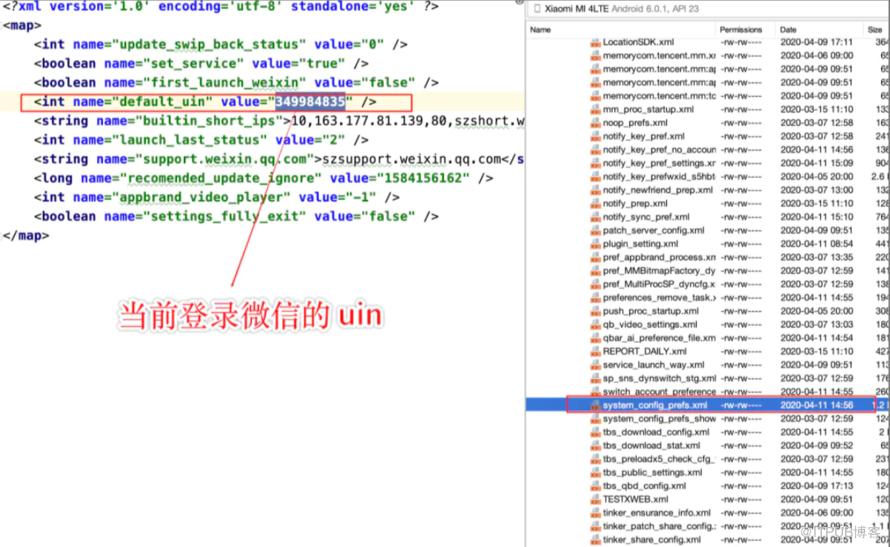The width and height of the screenshot is (890, 547).
Task: Click the file icon beside system_config_prefs.xml
Action: [x=595, y=405]
